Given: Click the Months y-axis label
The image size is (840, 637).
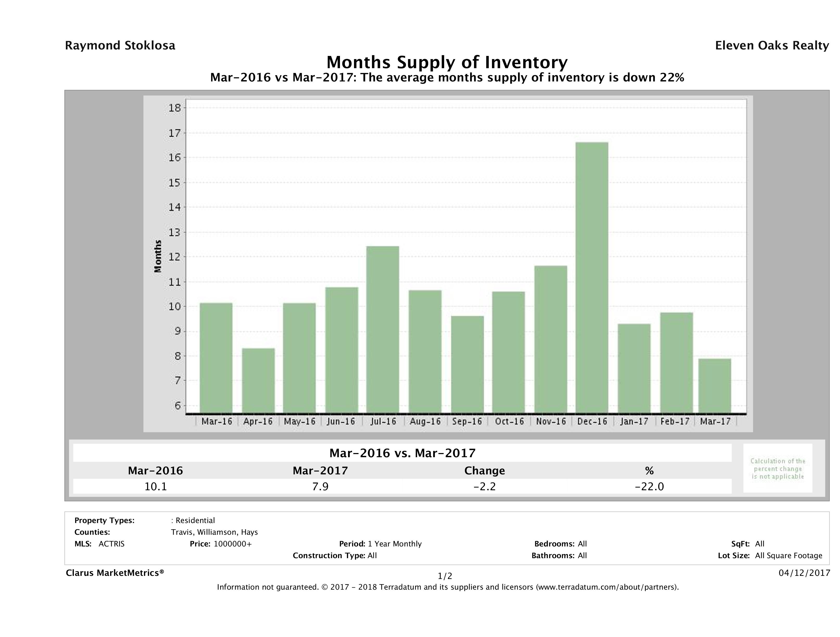Looking at the screenshot, I should (158, 256).
